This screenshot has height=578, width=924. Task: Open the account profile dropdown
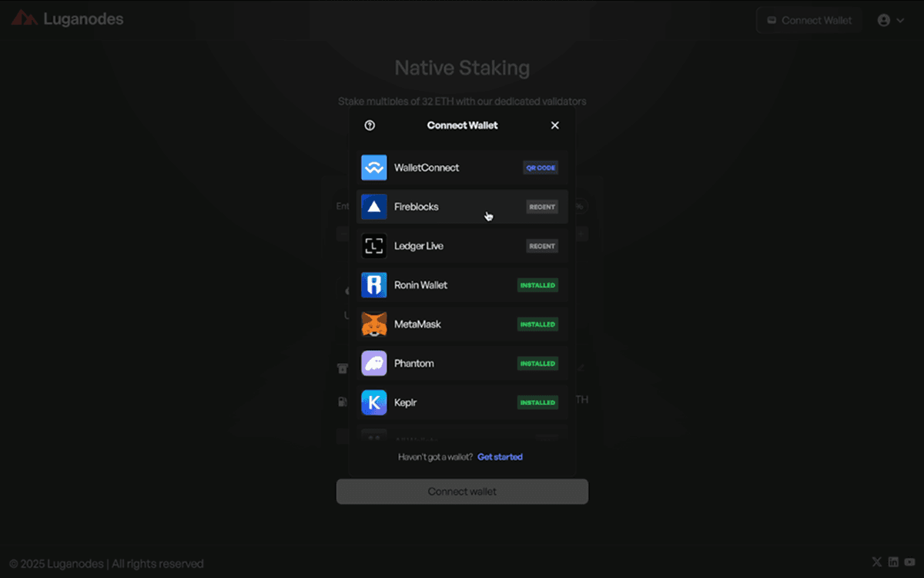pyautogui.click(x=891, y=21)
